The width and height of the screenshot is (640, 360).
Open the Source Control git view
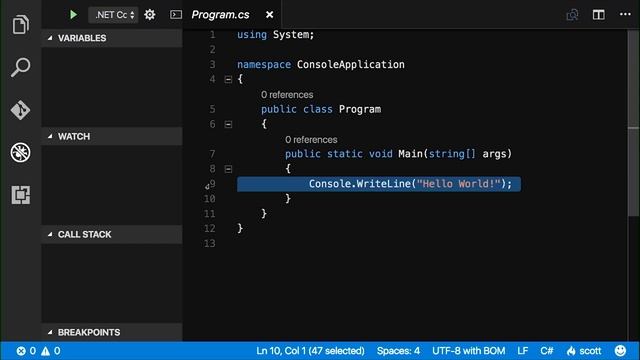20,110
